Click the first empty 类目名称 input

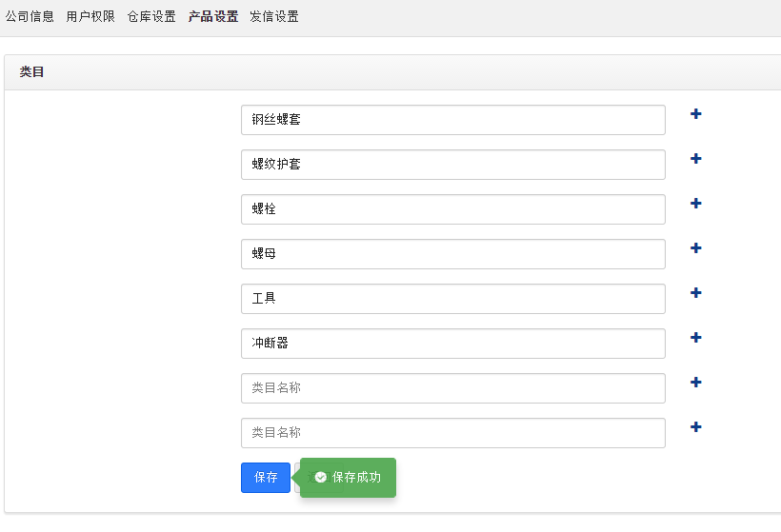point(453,388)
